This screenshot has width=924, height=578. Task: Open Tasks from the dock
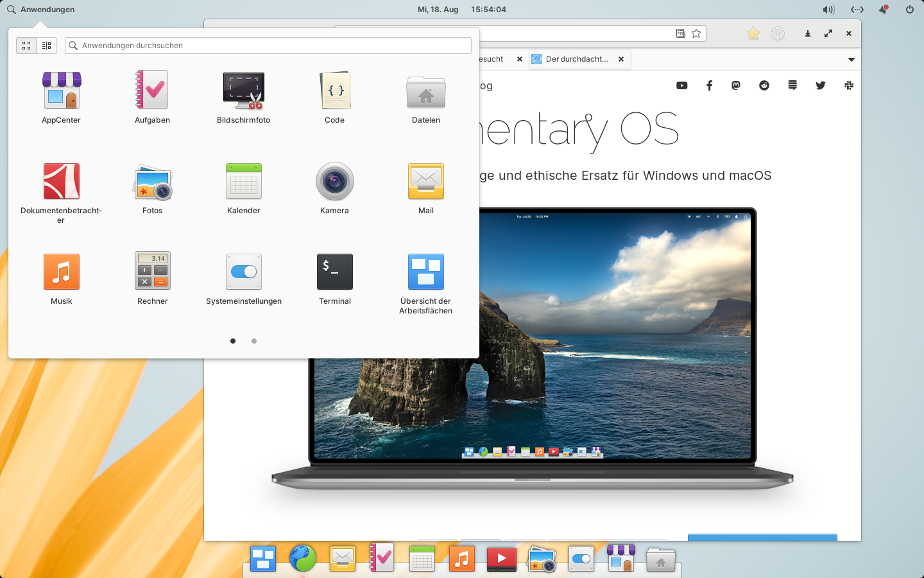click(x=382, y=557)
